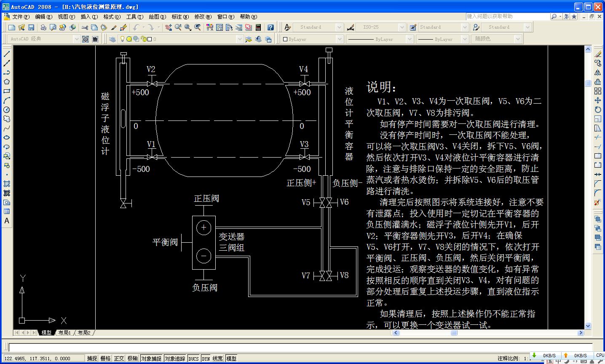605x364 pixels.
Task: Toggle 极轴 polar tracking in status bar
Action: coord(132,359)
